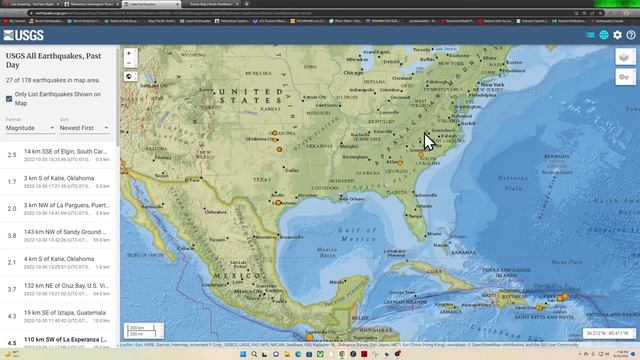Image resolution: width=640 pixels, height=360 pixels.
Task: Open the Chrome icon in the taskbar
Action: point(342,354)
